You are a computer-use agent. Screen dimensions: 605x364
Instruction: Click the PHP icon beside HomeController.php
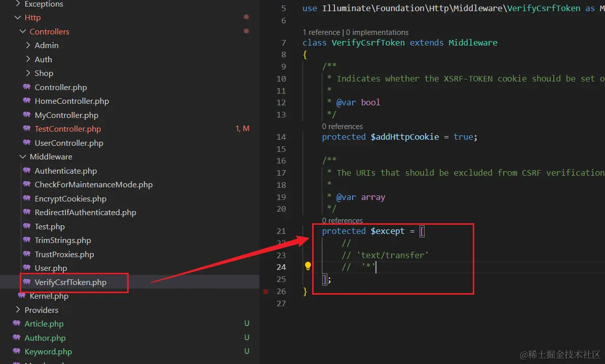(x=27, y=101)
